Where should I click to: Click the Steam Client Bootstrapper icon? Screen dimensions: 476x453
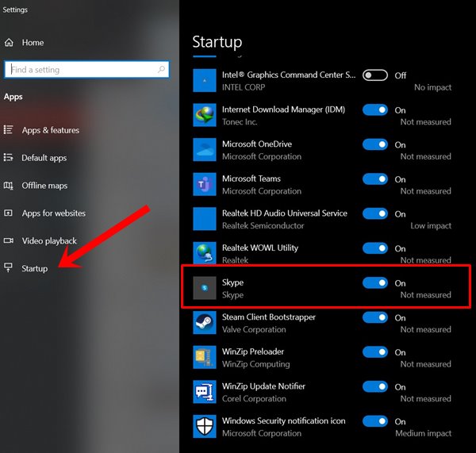[x=205, y=322]
